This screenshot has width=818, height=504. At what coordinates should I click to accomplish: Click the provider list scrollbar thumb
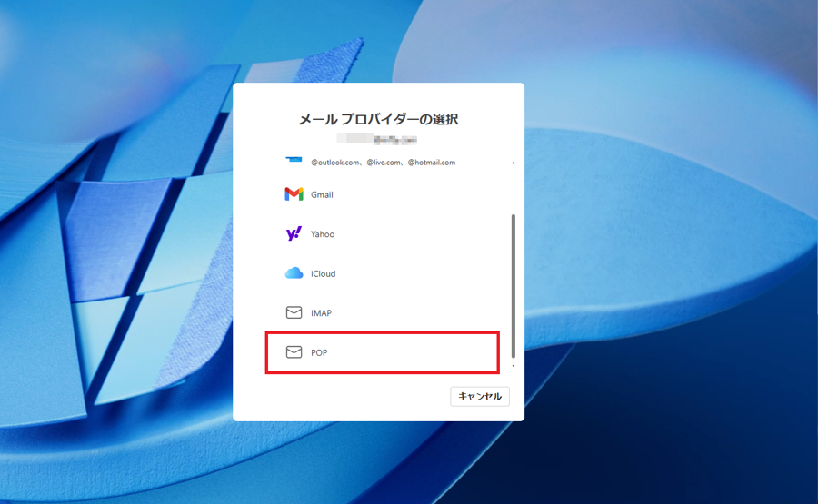514,286
